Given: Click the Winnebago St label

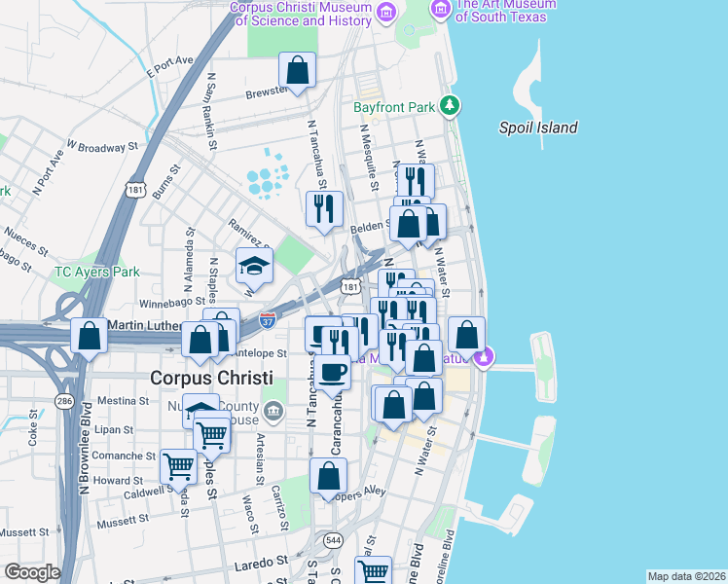Looking at the screenshot, I should pyautogui.click(x=172, y=303).
